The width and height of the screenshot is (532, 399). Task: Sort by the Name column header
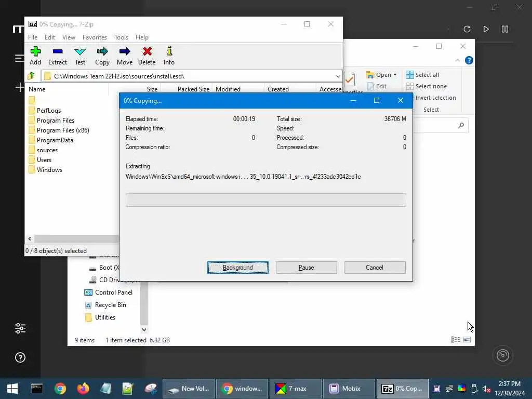37,89
